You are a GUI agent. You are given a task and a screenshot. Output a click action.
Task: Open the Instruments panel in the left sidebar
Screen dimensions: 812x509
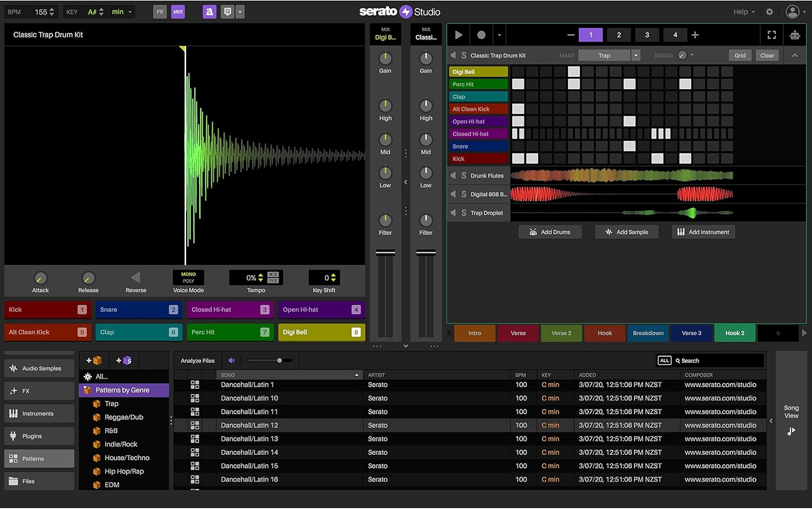point(39,413)
